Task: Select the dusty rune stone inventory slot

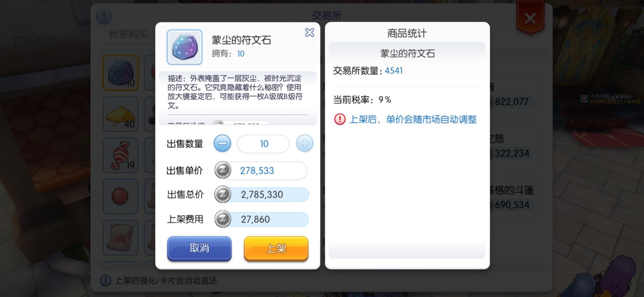Action: 121,73
